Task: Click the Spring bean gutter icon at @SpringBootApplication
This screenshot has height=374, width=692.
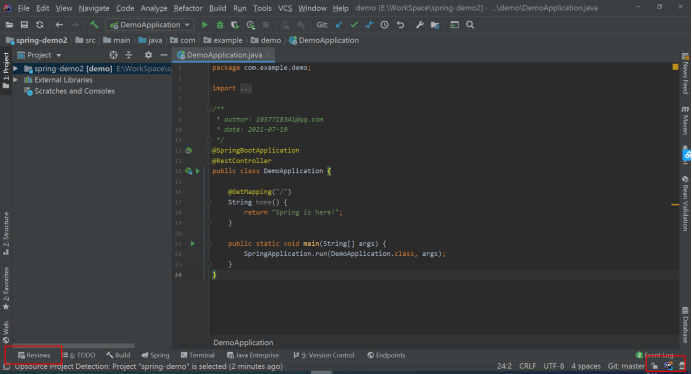Action: (188, 151)
